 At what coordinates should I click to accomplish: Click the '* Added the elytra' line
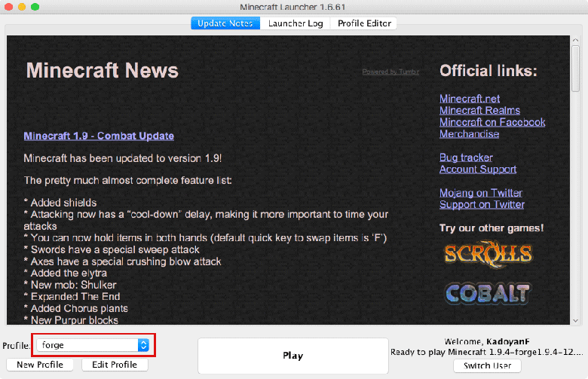pos(66,273)
